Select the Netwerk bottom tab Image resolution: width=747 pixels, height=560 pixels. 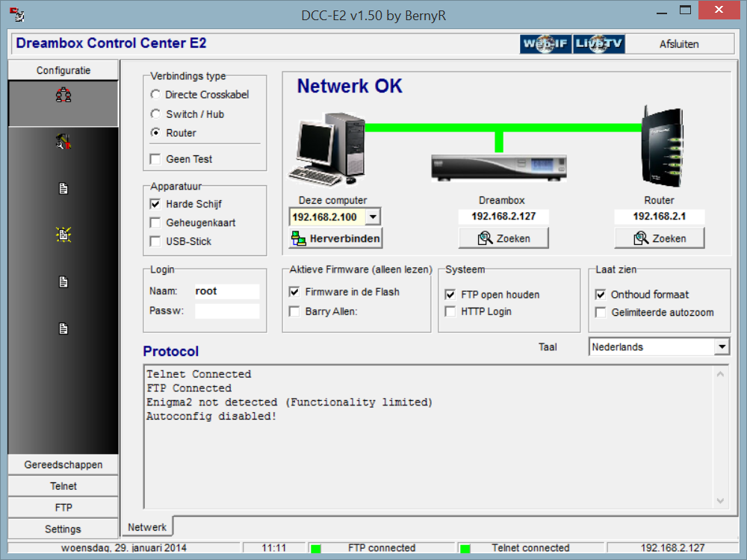pos(146,527)
